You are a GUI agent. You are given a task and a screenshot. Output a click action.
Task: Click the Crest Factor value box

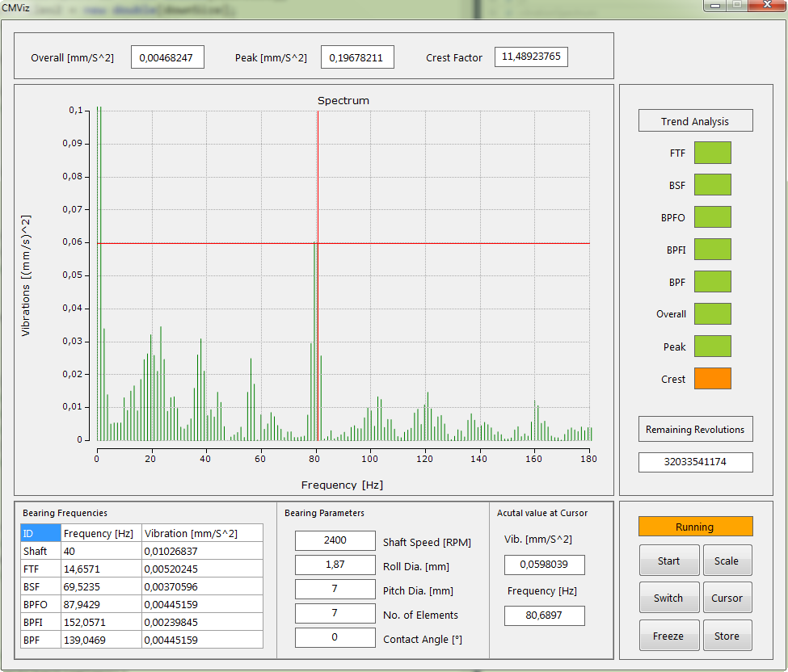tap(532, 57)
